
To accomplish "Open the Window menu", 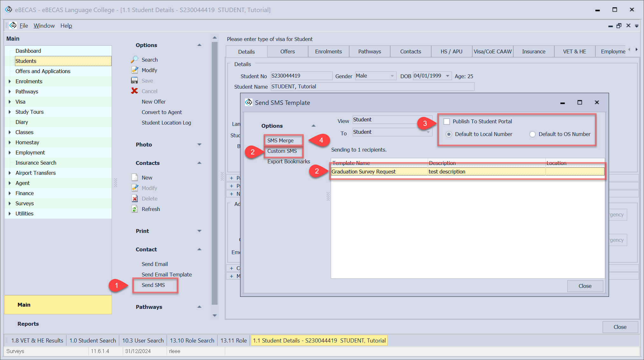I will pos(44,26).
